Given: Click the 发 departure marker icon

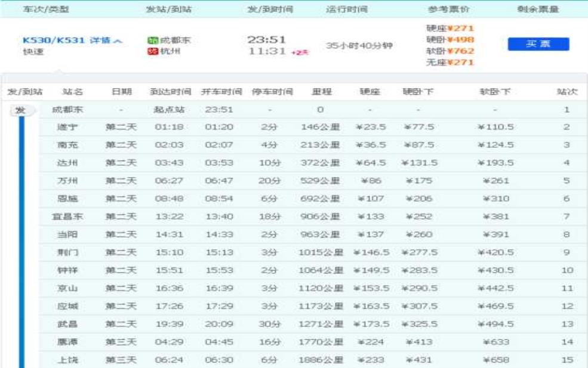Looking at the screenshot, I should point(21,110).
